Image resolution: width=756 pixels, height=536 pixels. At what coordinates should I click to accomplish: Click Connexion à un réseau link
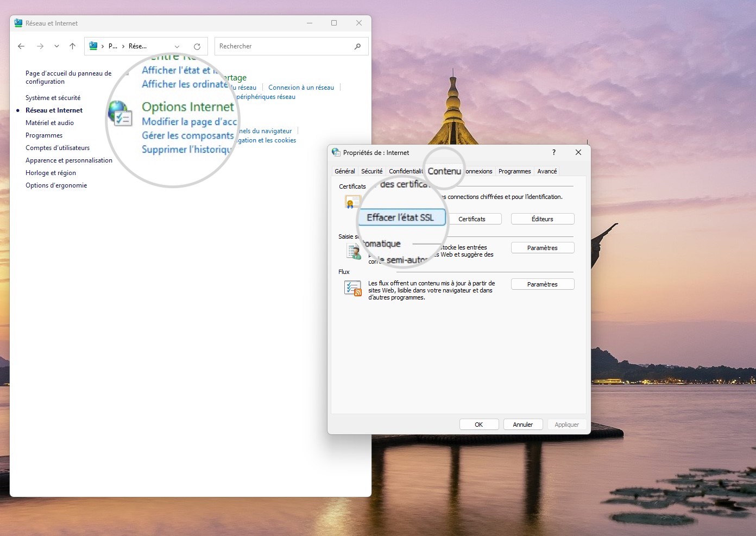pyautogui.click(x=301, y=88)
